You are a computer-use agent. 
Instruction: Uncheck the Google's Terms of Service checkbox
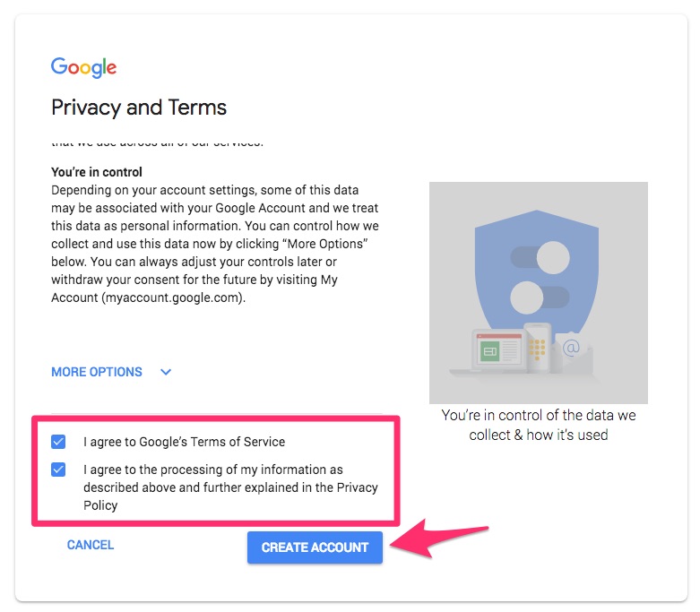59,442
